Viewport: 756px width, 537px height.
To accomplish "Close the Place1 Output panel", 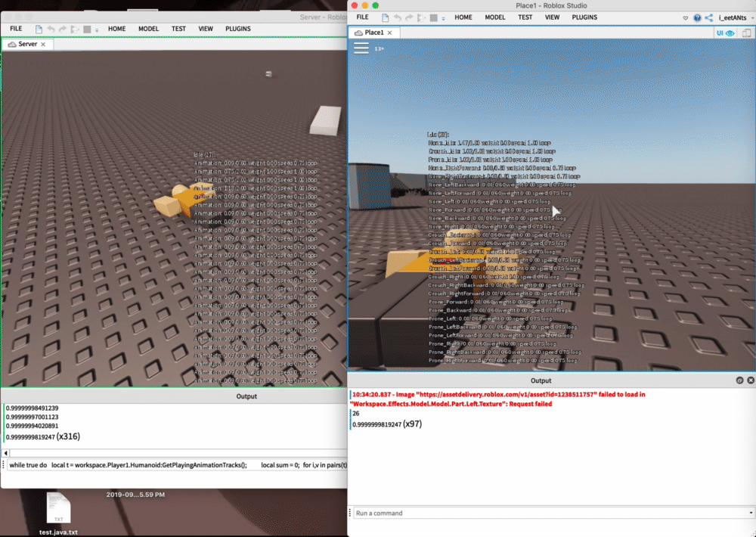I will (750, 380).
